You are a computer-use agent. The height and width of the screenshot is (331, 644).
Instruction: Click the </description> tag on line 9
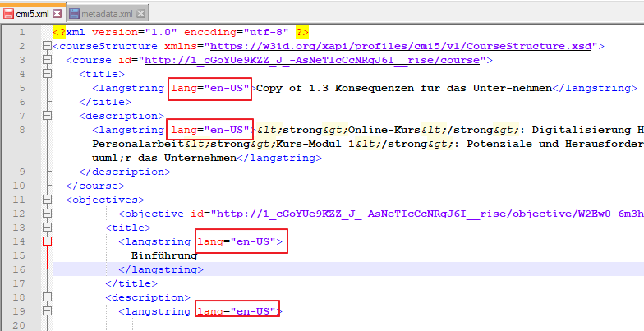pyautogui.click(x=125, y=172)
